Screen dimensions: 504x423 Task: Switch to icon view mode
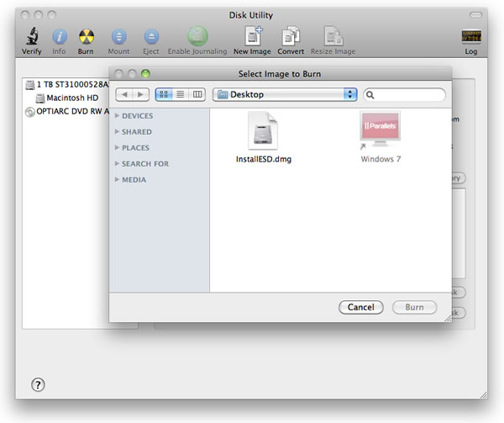point(164,95)
